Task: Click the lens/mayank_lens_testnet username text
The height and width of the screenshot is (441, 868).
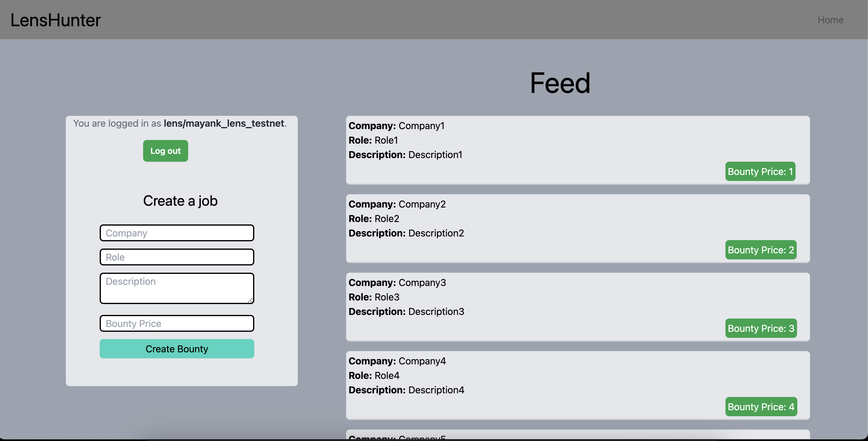Action: [x=224, y=124]
